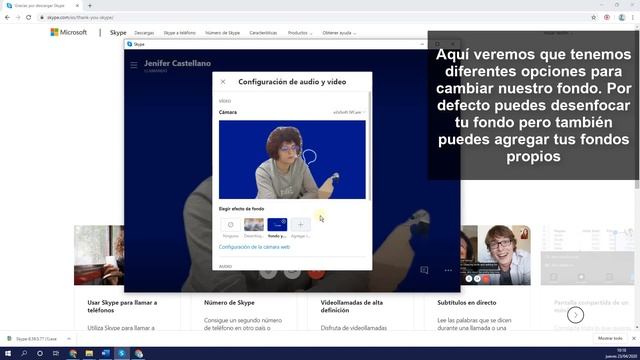Open the red browser extension icon
The height and width of the screenshot is (360, 640).
pyautogui.click(x=607, y=18)
